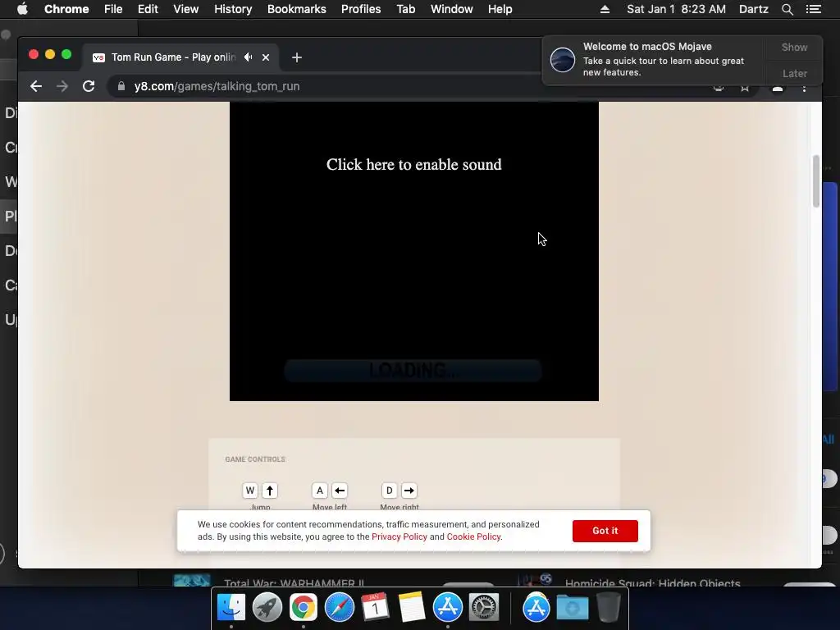
Task: Open the Downloads folder in Dock
Action: pyautogui.click(x=572, y=607)
